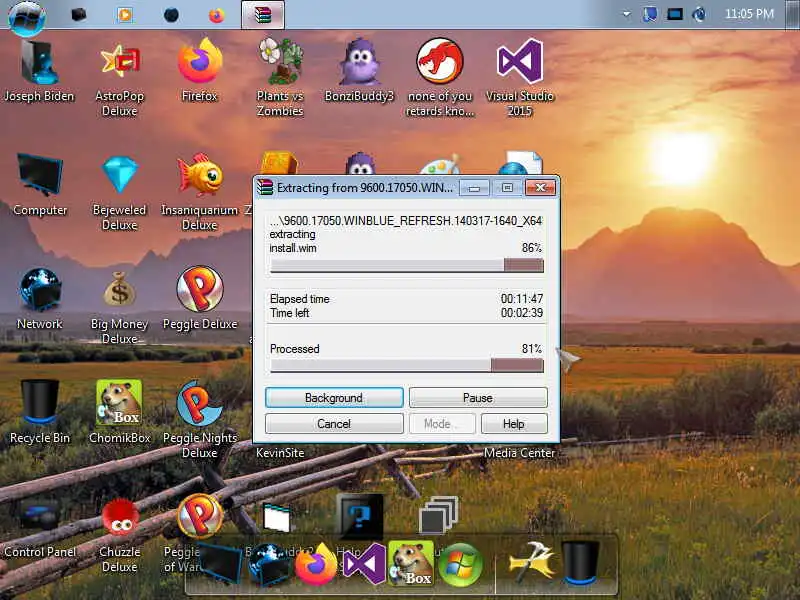The width and height of the screenshot is (800, 600).
Task: Click the Windows logo orb in the dock
Action: 460,565
